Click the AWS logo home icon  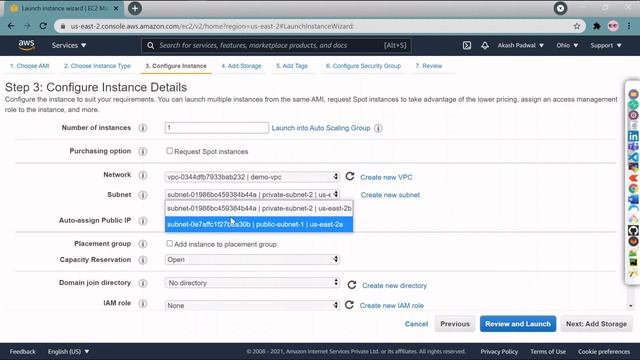(x=27, y=45)
